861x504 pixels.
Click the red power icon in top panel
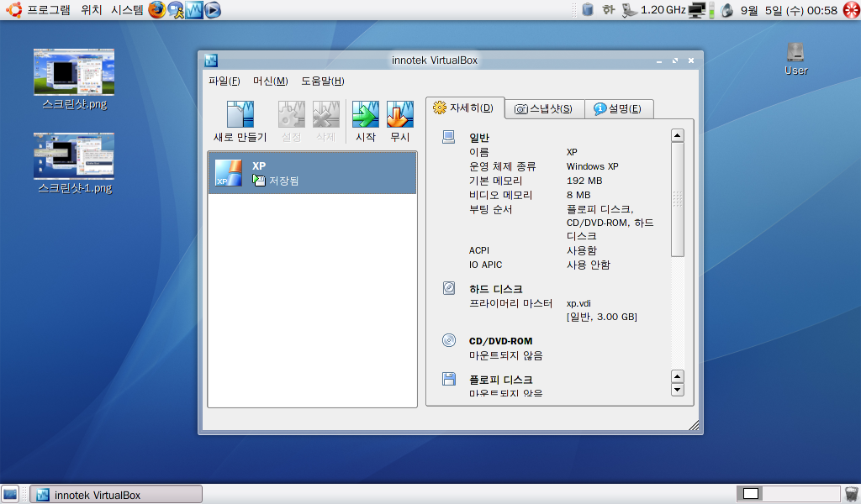tap(852, 10)
